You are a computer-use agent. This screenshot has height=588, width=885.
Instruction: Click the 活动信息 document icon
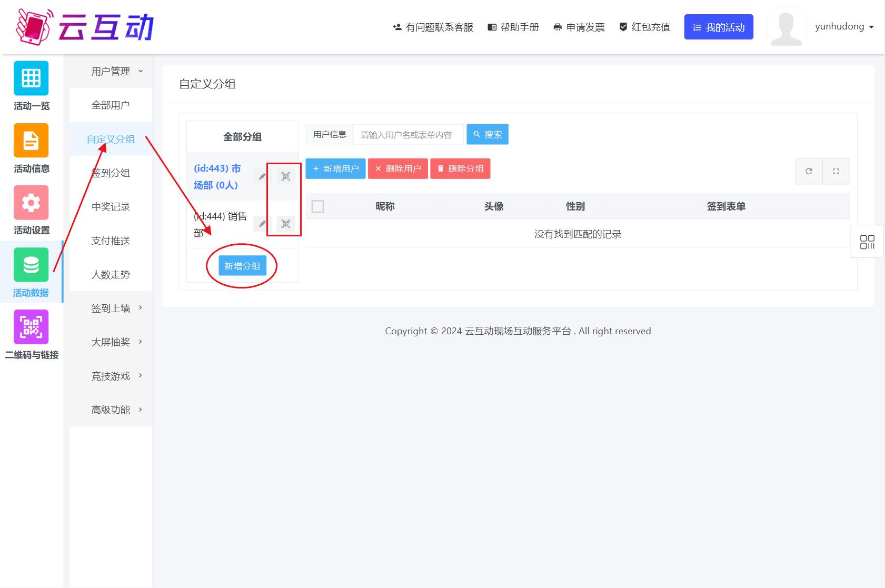click(31, 141)
